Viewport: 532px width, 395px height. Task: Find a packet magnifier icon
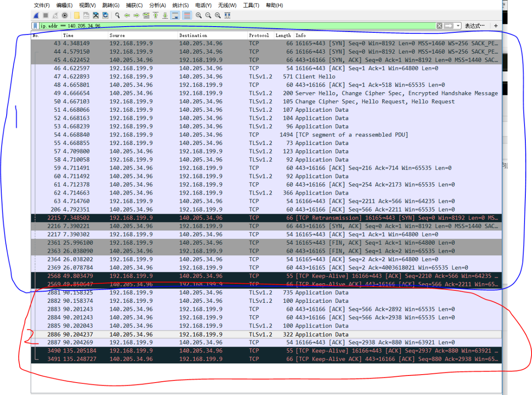coord(117,16)
